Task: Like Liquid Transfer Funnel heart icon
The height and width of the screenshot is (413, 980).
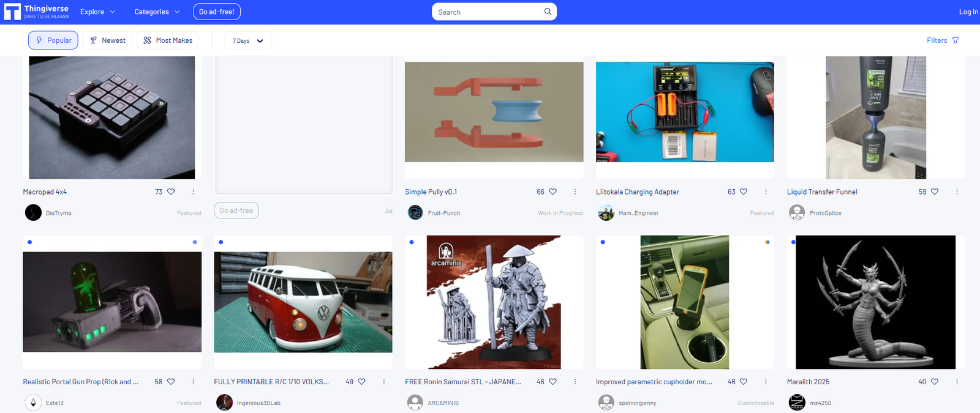Action: pos(935,192)
